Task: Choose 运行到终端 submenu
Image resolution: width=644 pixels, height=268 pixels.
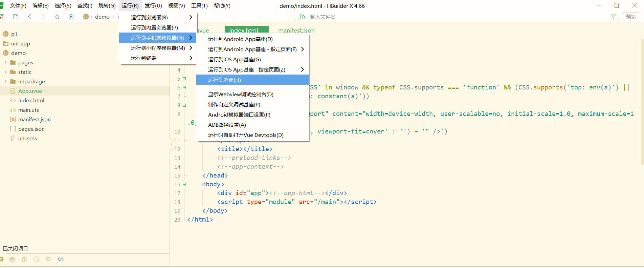Action: 158,58
